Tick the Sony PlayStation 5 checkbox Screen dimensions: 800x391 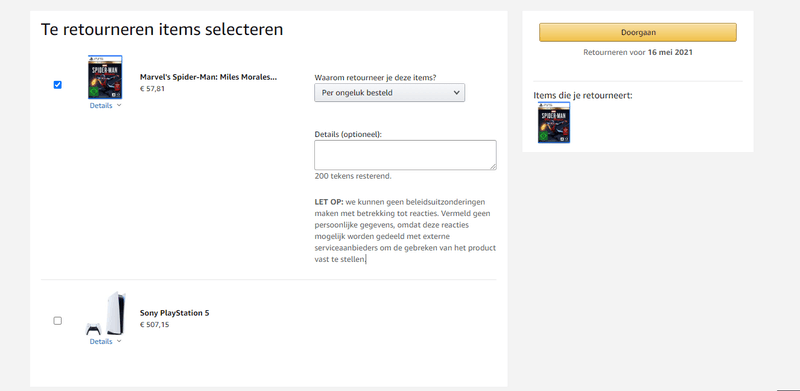tap(58, 321)
